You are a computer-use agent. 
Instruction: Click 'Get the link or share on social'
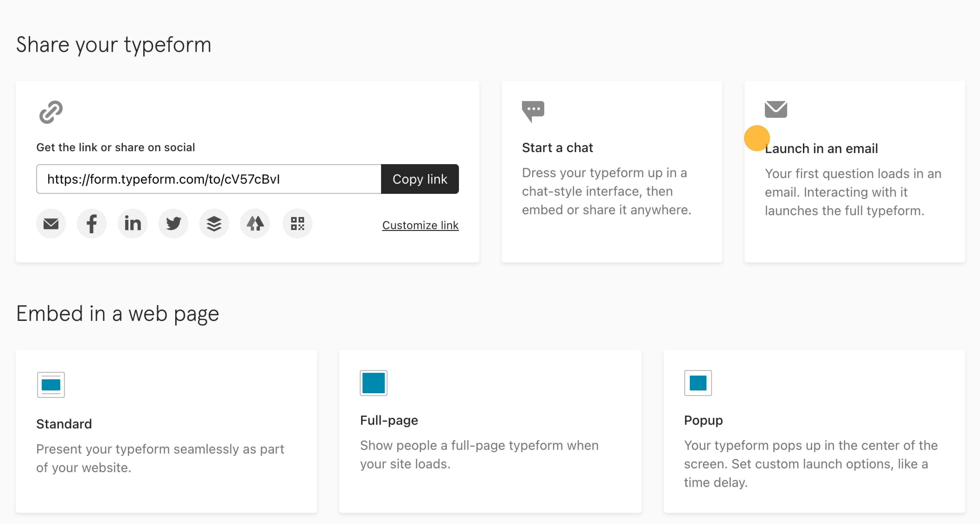[x=116, y=148]
